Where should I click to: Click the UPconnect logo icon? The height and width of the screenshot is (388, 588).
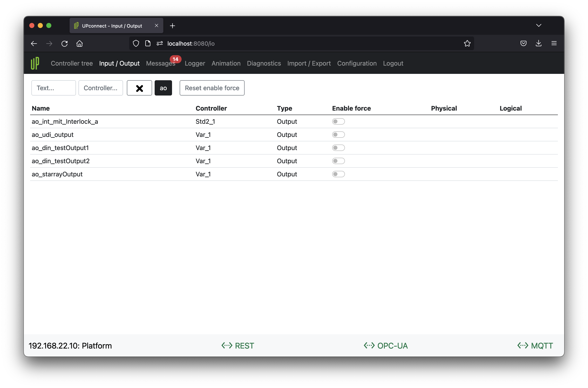tap(35, 63)
